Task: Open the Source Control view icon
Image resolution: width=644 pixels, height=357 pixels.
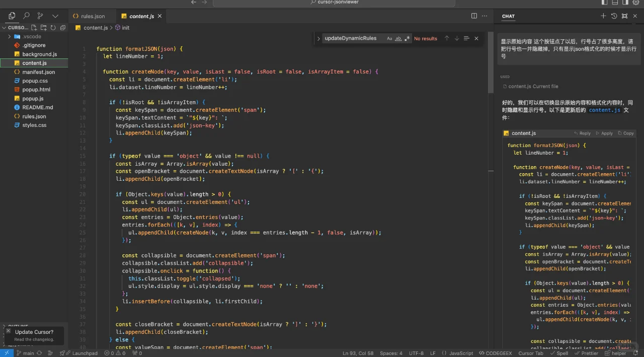Action: tap(40, 16)
